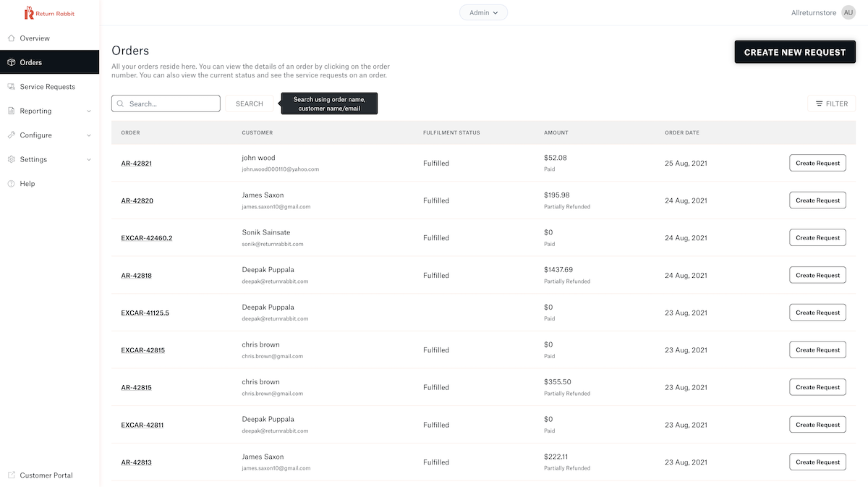Open order EXCAR-41125.5
Screen dimensions: 868x487
(x=145, y=313)
